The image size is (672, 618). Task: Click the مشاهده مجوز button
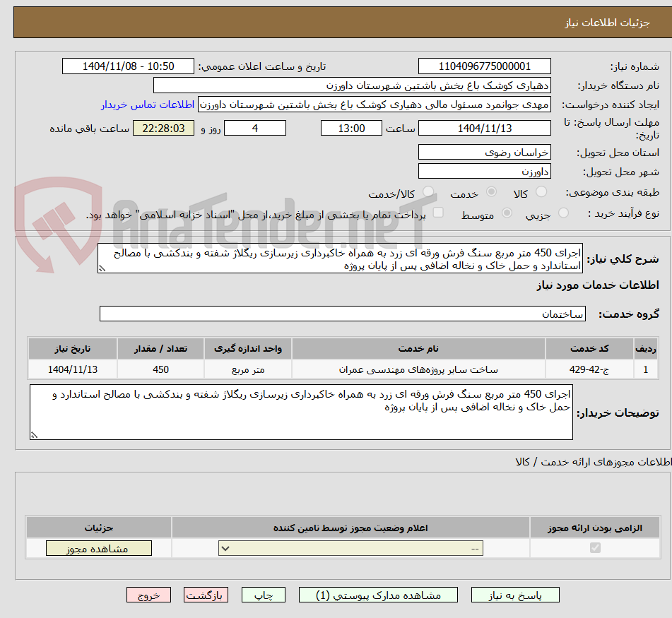98,548
